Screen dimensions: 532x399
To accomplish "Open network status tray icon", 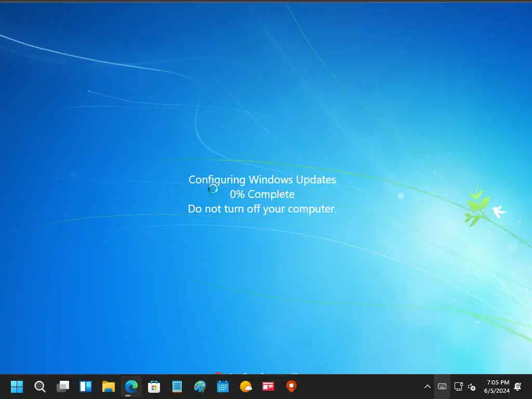I will point(458,387).
